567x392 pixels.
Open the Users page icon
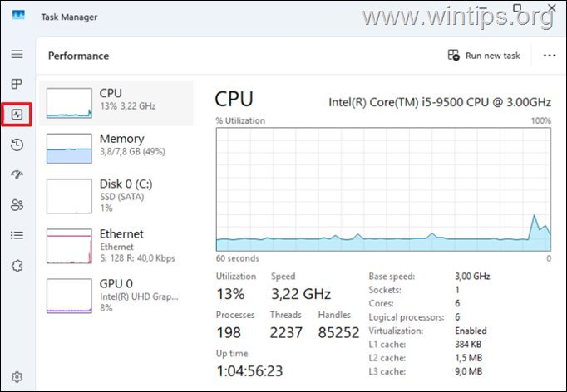[x=17, y=205]
